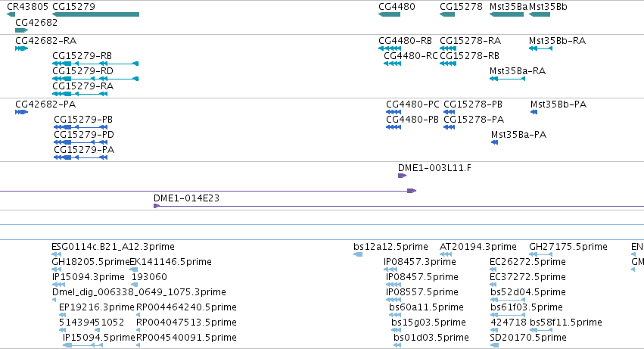This screenshot has width=644, height=349.
Task: Click the RP004047513.5prime EST label
Action: 186,323
